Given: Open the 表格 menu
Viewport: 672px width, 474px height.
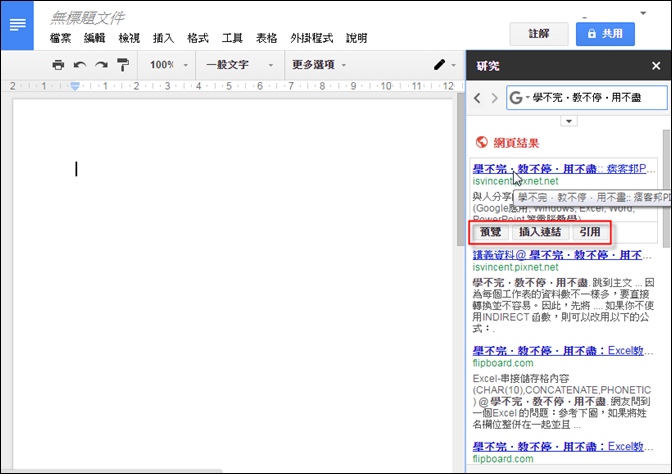Looking at the screenshot, I should coord(266,38).
